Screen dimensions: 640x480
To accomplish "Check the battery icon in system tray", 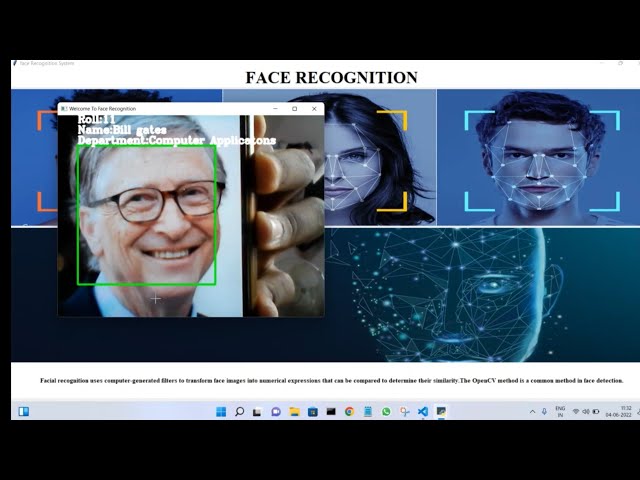I will (596, 411).
